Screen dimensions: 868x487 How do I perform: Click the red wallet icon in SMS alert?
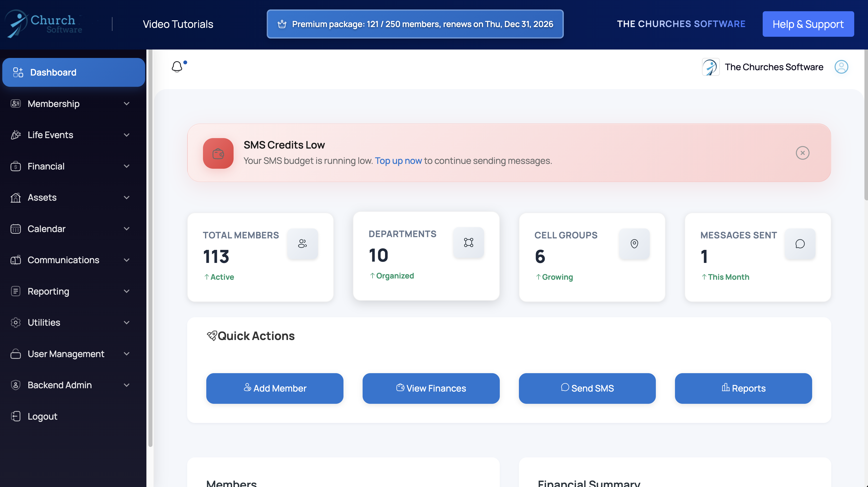click(x=218, y=153)
